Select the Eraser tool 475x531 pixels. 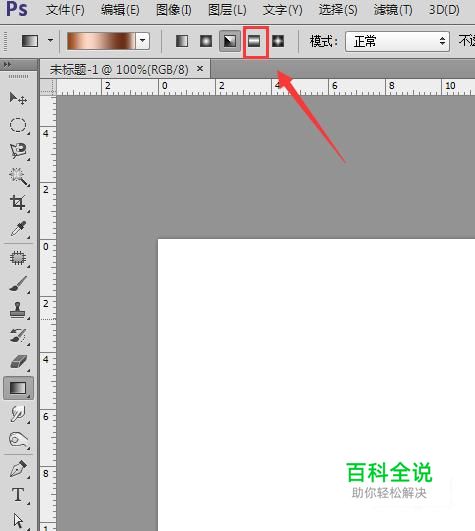point(18,362)
